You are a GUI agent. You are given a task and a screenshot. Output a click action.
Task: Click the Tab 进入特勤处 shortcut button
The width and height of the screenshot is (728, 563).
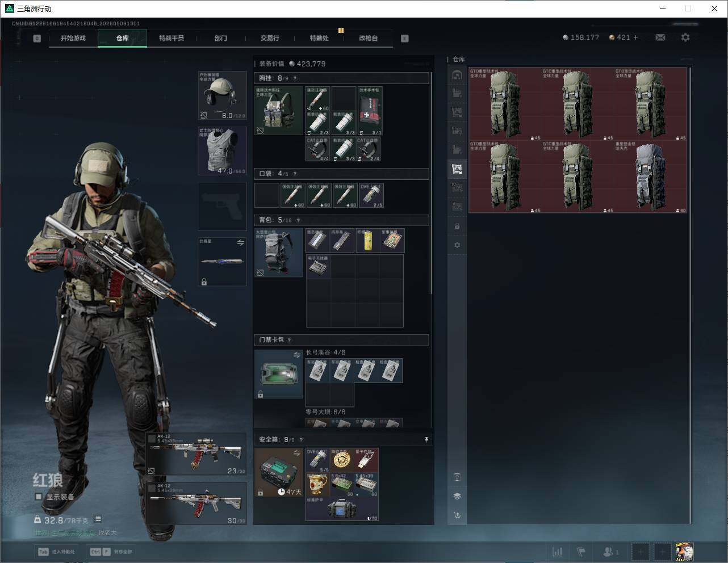pyautogui.click(x=56, y=552)
